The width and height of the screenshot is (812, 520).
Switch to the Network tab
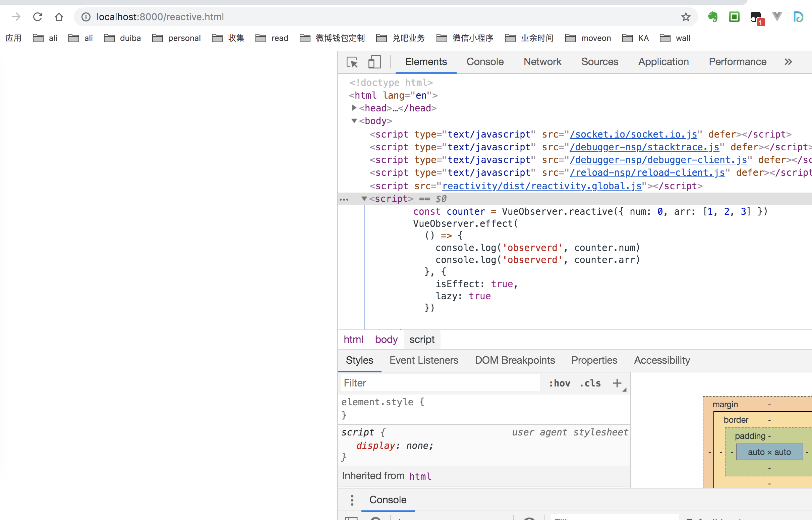542,62
